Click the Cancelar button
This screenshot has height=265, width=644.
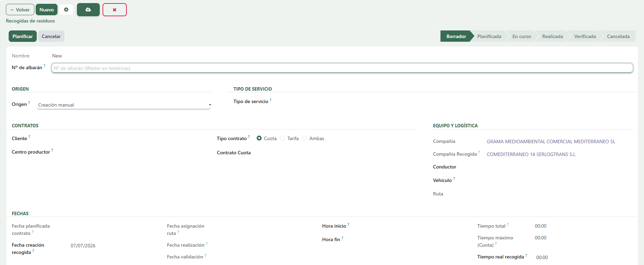[51, 36]
